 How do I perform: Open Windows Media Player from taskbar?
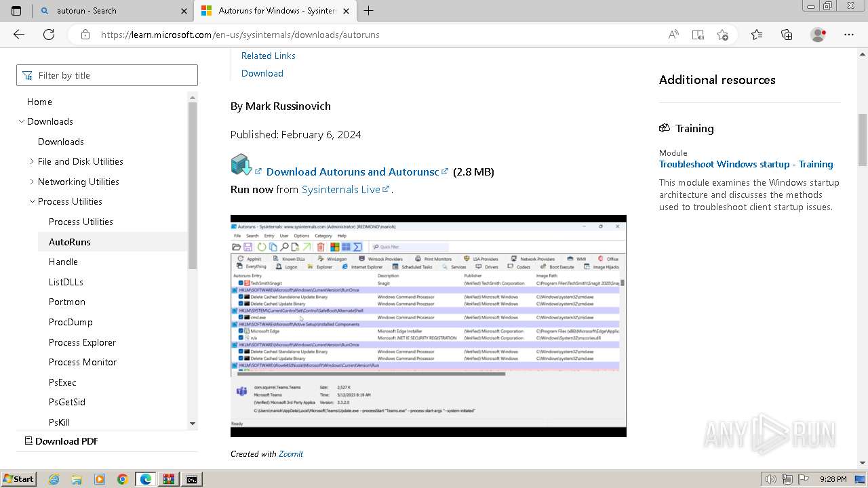pyautogui.click(x=100, y=479)
